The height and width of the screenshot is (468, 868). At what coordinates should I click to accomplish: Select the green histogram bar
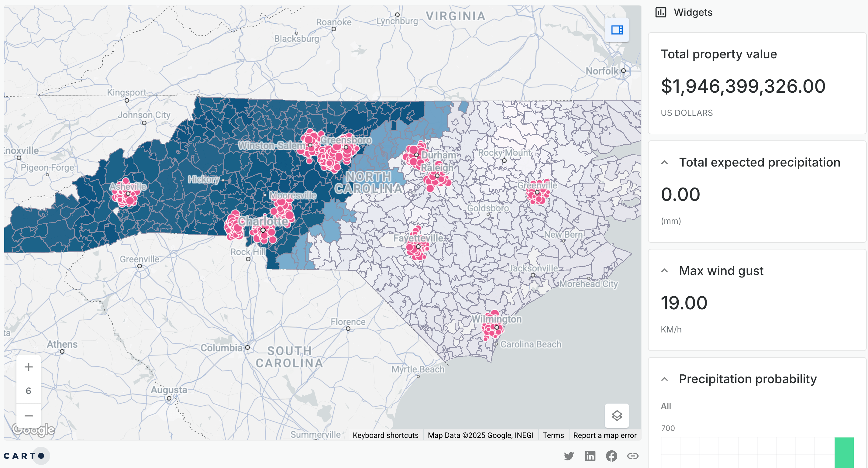coord(844,452)
